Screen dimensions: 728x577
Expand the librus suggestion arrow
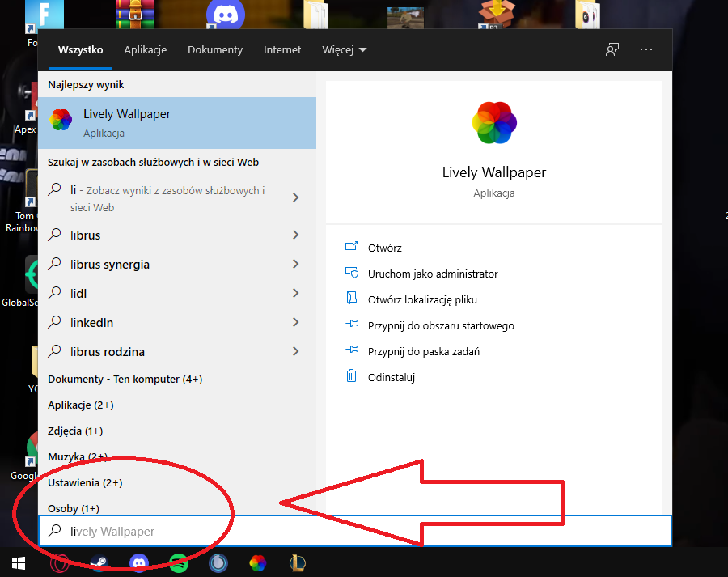(x=296, y=235)
